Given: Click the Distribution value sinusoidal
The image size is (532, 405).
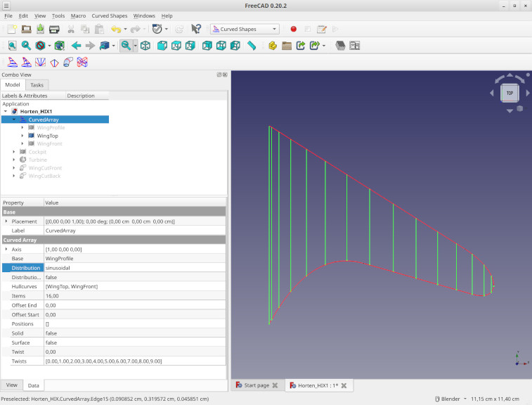Looking at the screenshot, I should click(x=135, y=268).
